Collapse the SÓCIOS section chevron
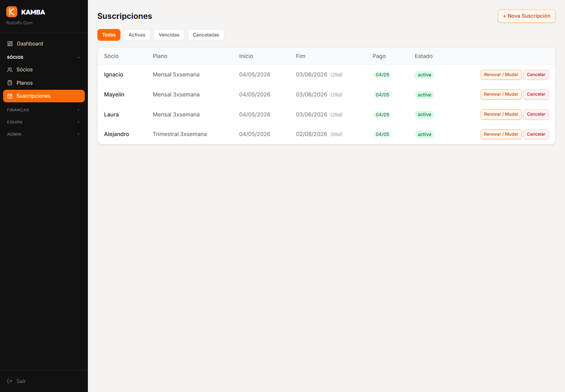Screen dimensions: 565x392 [78, 57]
